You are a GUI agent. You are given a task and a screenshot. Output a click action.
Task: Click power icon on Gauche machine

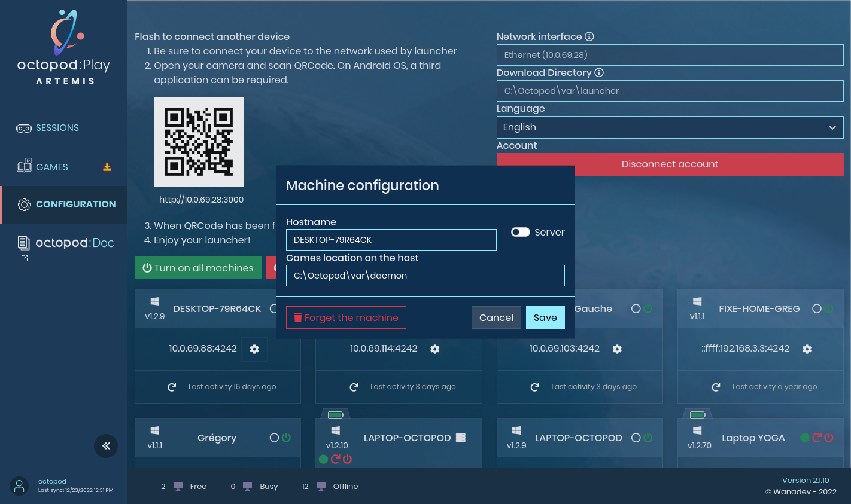pyautogui.click(x=648, y=308)
